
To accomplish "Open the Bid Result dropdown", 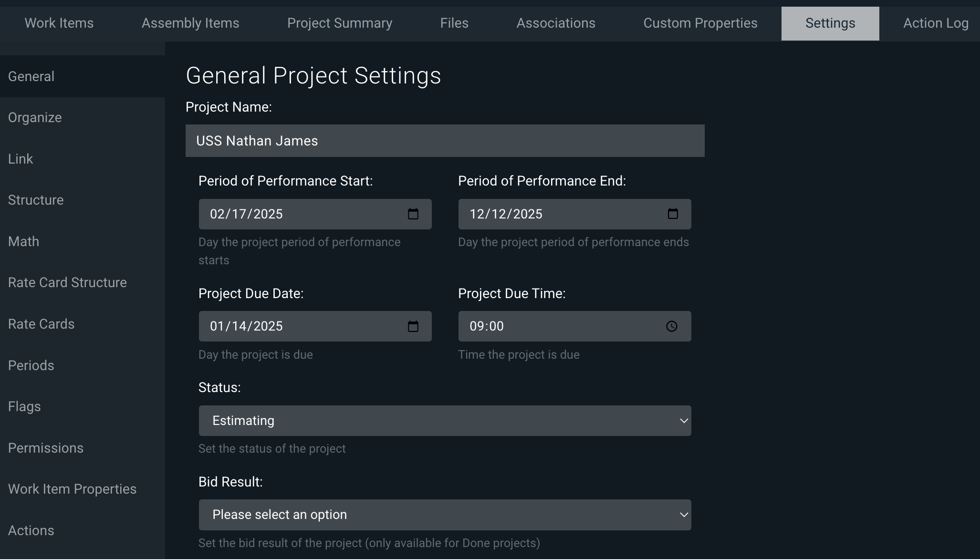I will click(x=444, y=515).
